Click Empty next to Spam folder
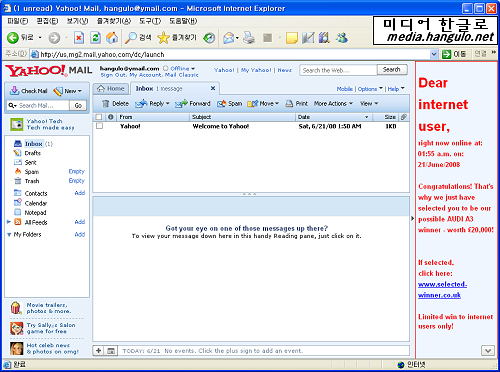 [x=77, y=171]
